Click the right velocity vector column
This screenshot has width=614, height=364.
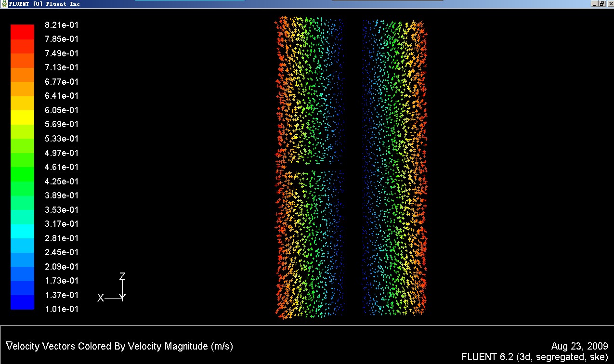(394, 169)
